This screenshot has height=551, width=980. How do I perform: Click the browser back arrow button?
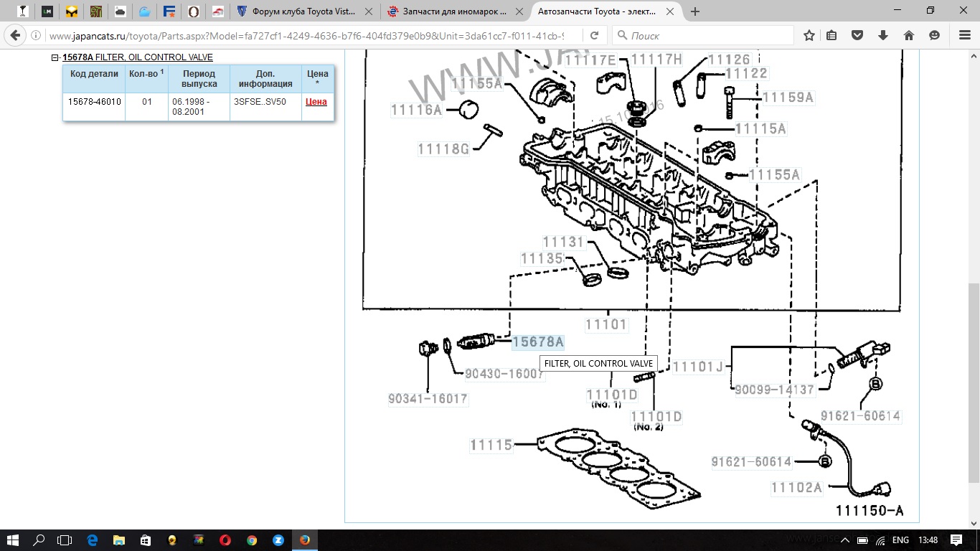coord(16,35)
